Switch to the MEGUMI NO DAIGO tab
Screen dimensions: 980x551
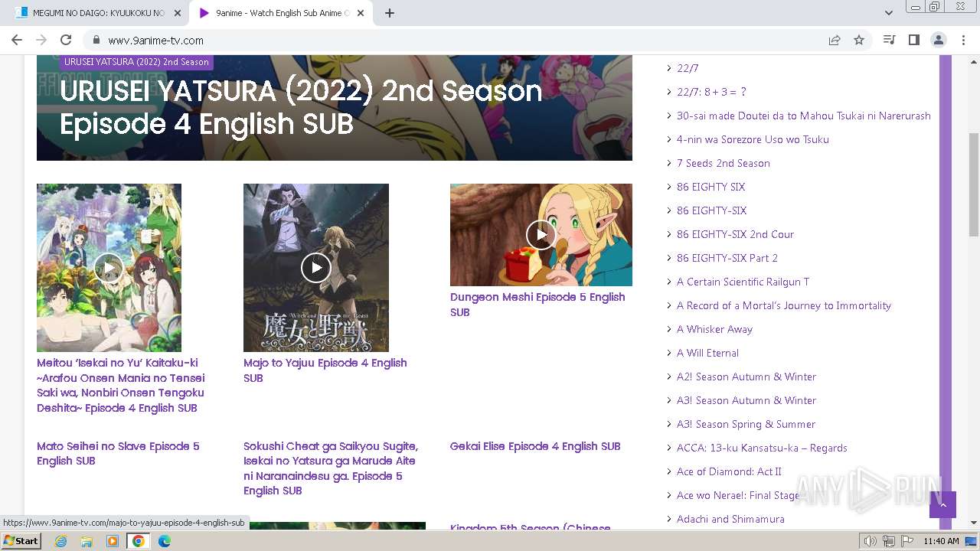coord(97,13)
